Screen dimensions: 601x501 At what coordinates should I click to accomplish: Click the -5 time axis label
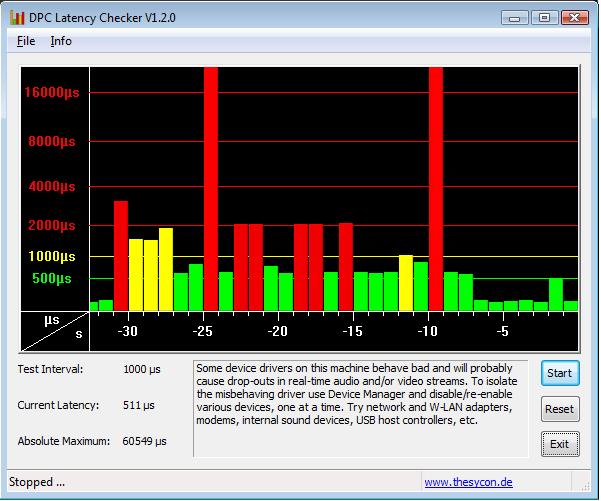[x=503, y=331]
